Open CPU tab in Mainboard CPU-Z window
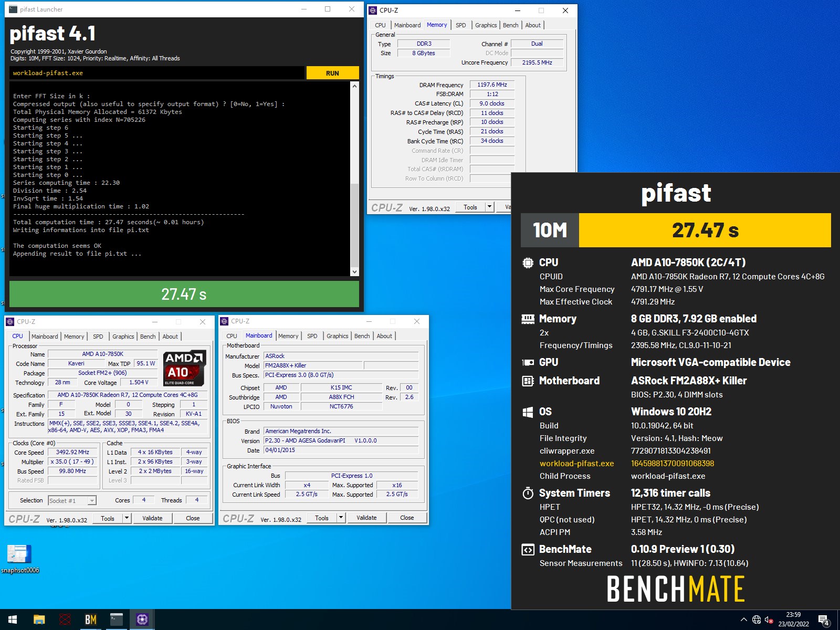The image size is (840, 630). (232, 336)
